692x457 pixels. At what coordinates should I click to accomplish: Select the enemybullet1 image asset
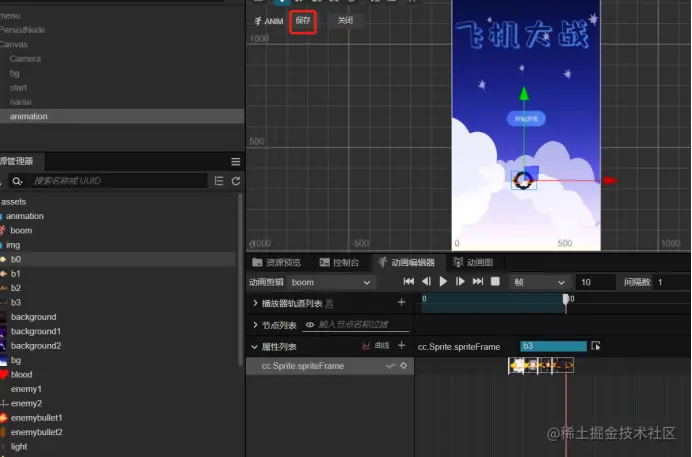click(x=37, y=418)
